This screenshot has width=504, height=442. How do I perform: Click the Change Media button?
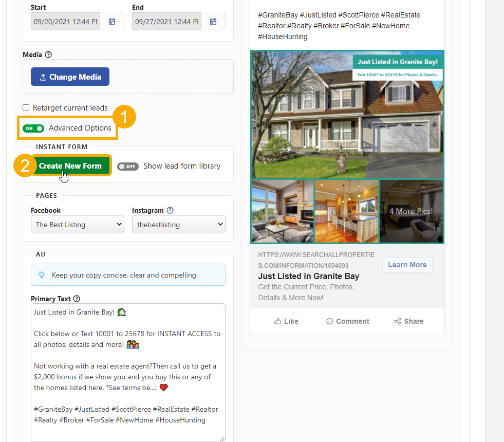point(70,77)
